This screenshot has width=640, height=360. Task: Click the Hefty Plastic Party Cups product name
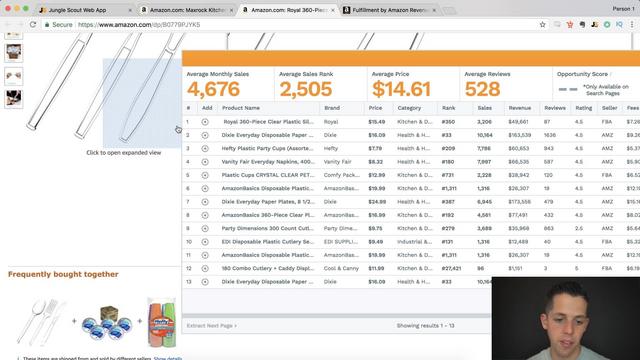pyautogui.click(x=267, y=149)
